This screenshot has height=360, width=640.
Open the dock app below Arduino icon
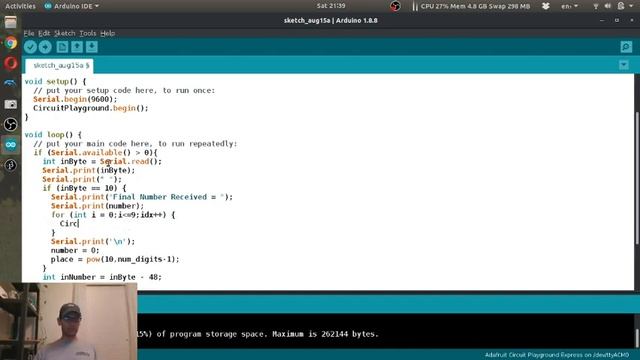11,165
